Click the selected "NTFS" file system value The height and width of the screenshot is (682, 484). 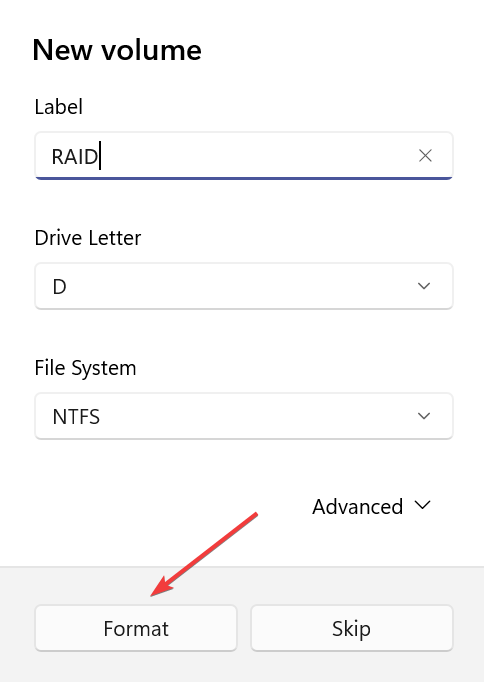point(76,417)
